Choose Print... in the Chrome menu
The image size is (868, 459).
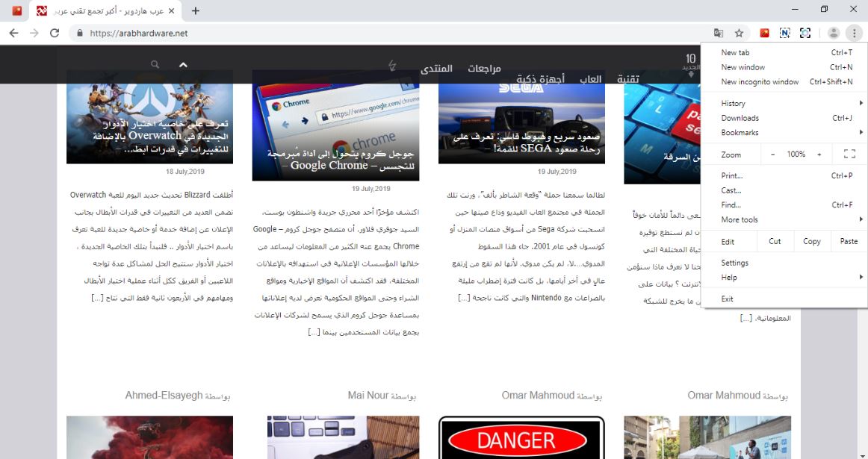point(784,176)
